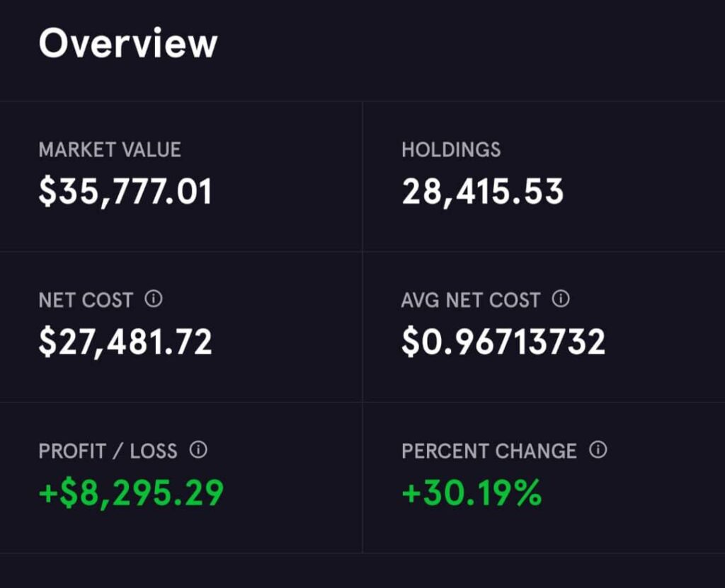Click the 28,415.53 holdings figure
The height and width of the screenshot is (588, 725).
[482, 192]
